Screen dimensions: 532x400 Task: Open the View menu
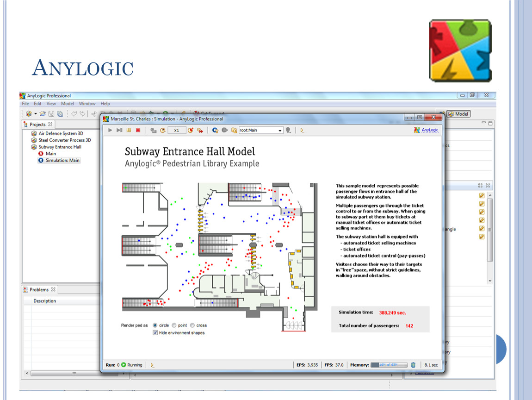pos(51,104)
